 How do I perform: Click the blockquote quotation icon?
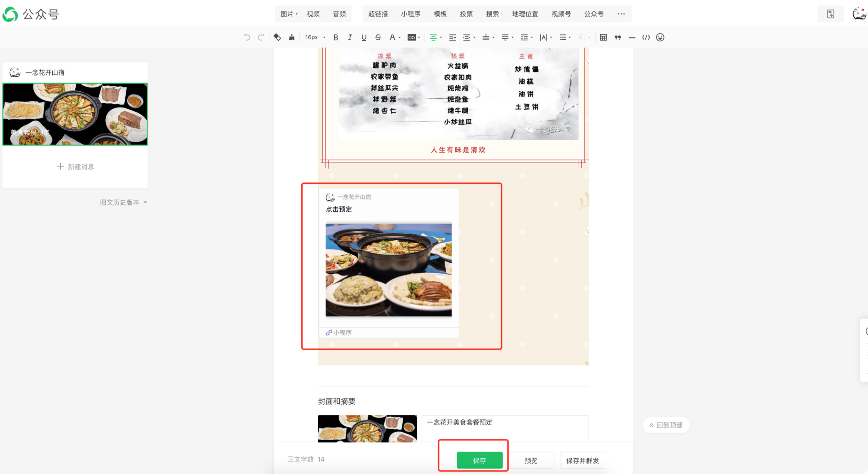(618, 37)
